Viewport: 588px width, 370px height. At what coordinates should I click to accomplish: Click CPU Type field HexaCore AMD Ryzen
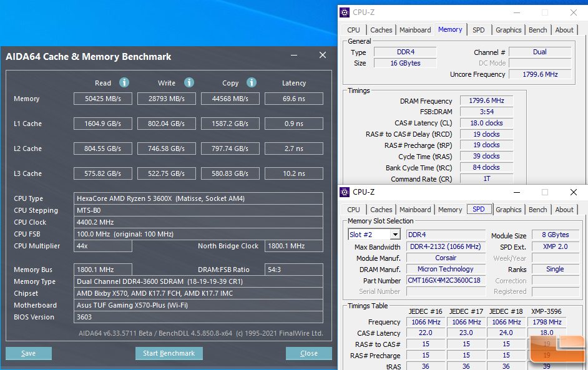tap(198, 198)
